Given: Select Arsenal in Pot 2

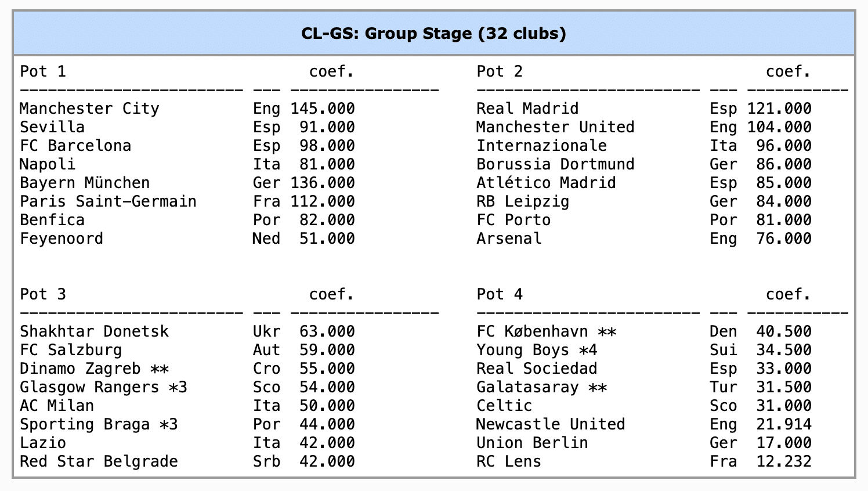Looking at the screenshot, I should click(x=509, y=239).
